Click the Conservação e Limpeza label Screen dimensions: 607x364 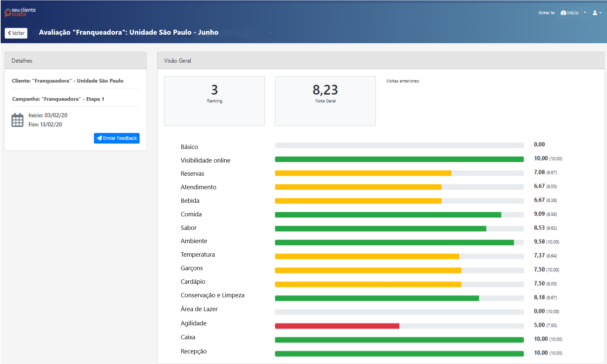(x=212, y=295)
